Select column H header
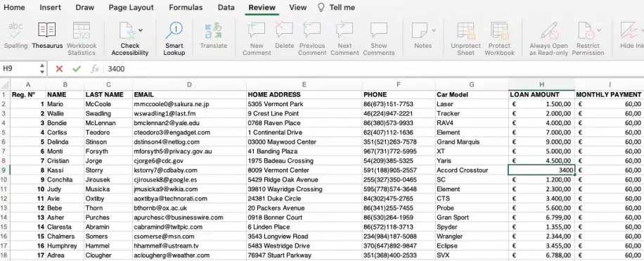The image size is (644, 261). click(x=541, y=84)
